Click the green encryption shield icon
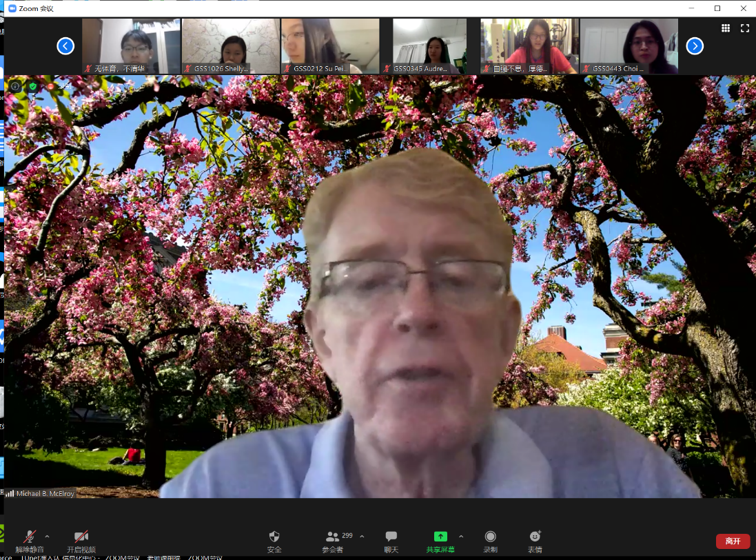 (32, 86)
